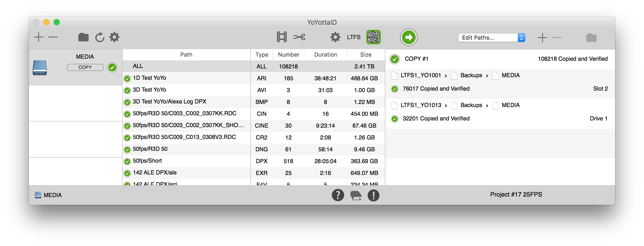Select the EXR type row
The image size is (644, 246).
tap(318, 173)
